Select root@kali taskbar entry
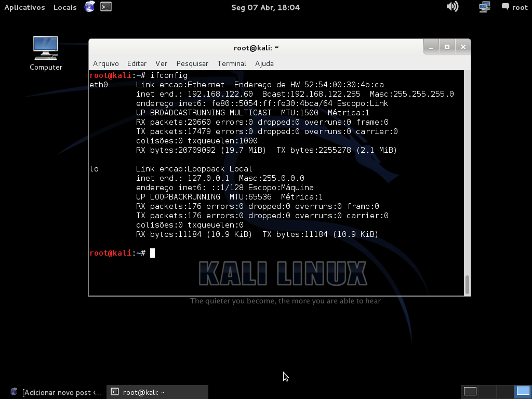532x399 pixels. coord(157,392)
